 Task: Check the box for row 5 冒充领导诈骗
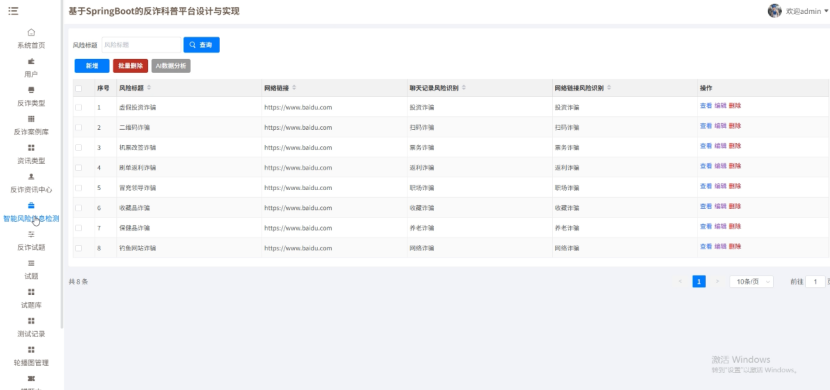(78, 188)
